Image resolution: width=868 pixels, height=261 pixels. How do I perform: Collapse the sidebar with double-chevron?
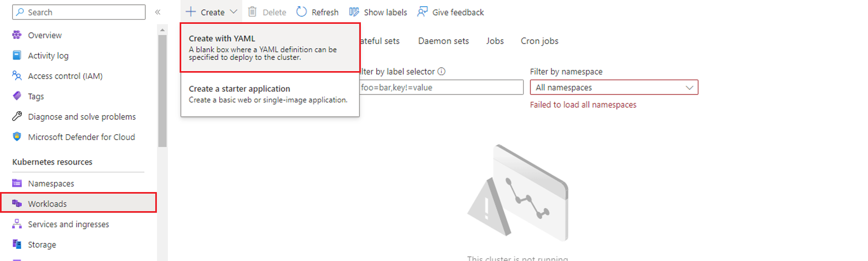(x=157, y=12)
